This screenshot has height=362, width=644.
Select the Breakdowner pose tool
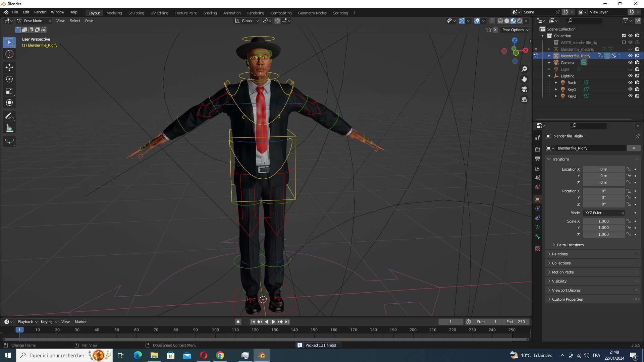[9, 141]
